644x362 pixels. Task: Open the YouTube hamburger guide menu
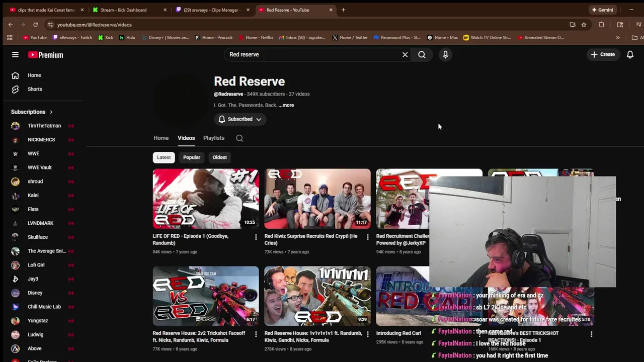click(15, 55)
